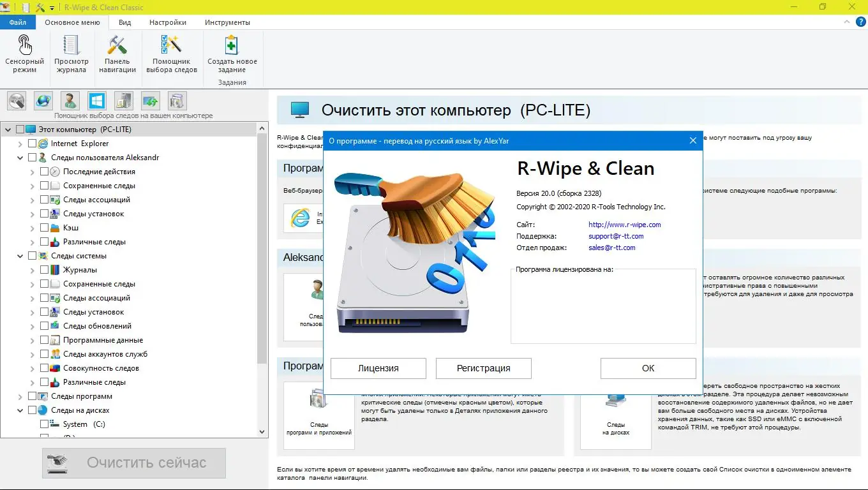Click the computer tower wizard icon
The height and width of the screenshot is (490, 868).
tap(124, 101)
